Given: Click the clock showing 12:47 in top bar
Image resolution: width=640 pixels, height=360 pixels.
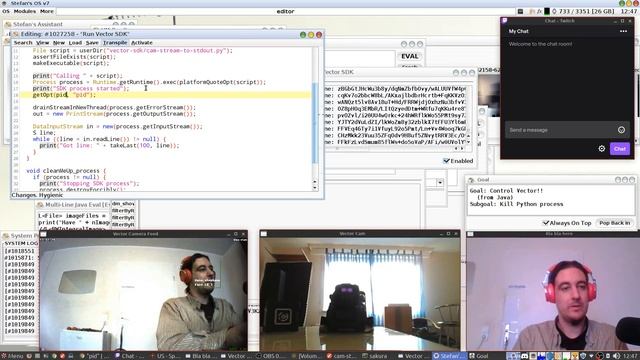Looking at the screenshot, I should click(629, 11).
